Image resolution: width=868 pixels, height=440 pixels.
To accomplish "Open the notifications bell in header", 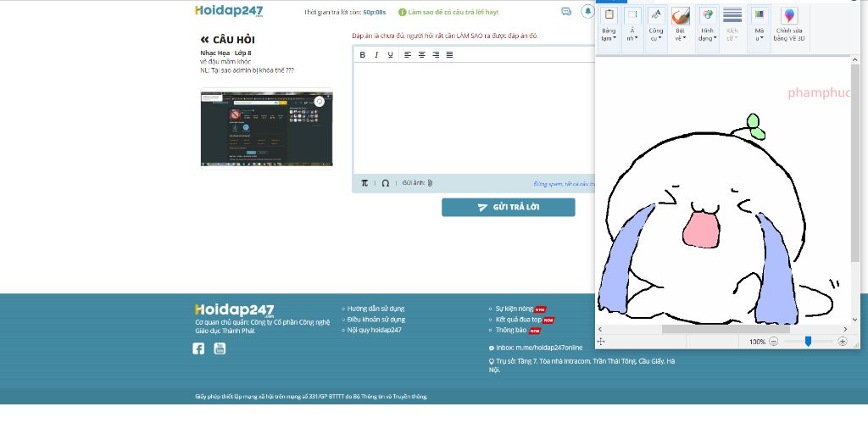I will (587, 12).
